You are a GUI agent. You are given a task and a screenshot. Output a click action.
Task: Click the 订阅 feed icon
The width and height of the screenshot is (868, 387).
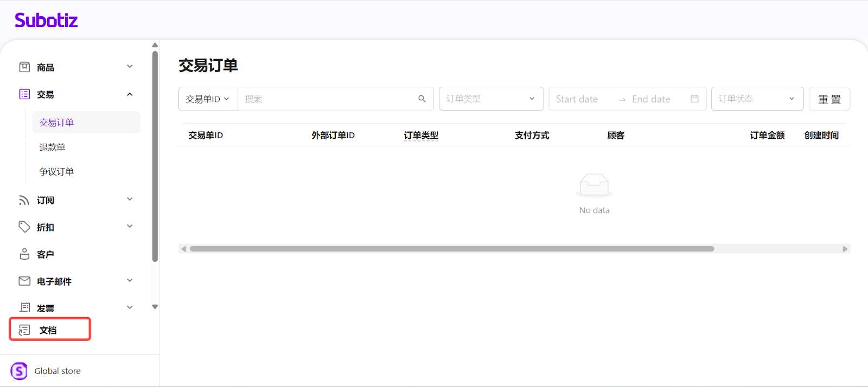click(x=24, y=200)
